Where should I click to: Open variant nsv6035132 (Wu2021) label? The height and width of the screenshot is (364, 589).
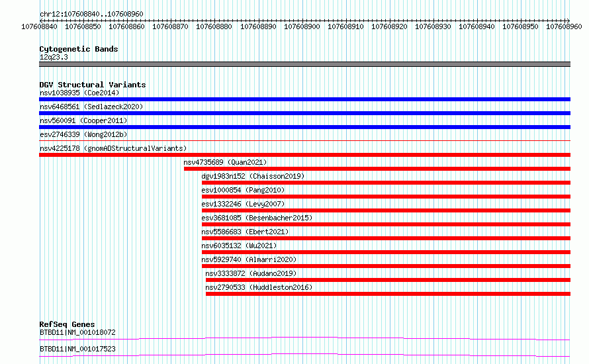[239, 246]
